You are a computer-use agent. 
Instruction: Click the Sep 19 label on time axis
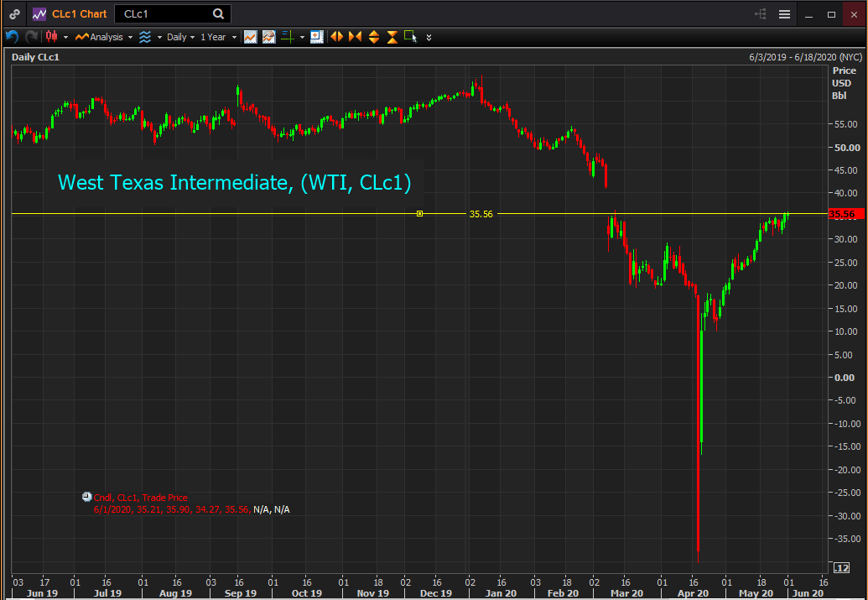[240, 592]
